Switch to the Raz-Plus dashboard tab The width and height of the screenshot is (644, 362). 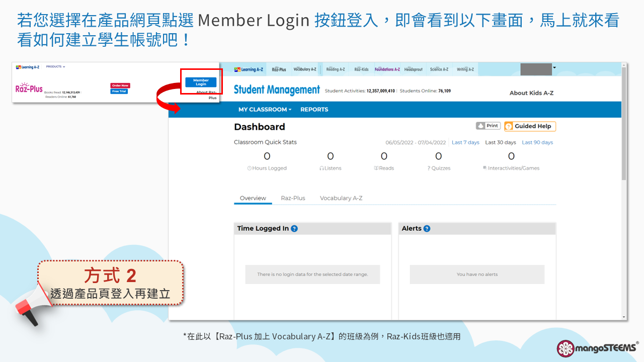[293, 198]
